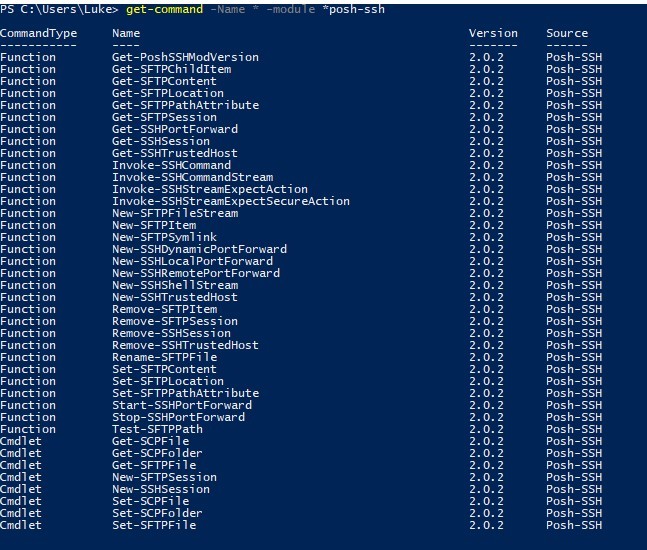Click the Version column header

[493, 33]
